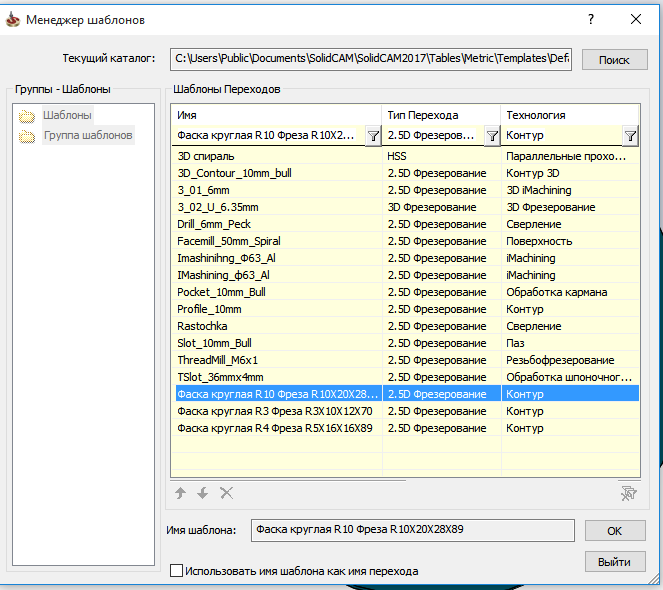663x590 pixels.
Task: Enable Использовать имя шаблона как имя перехода
Action: (176, 571)
